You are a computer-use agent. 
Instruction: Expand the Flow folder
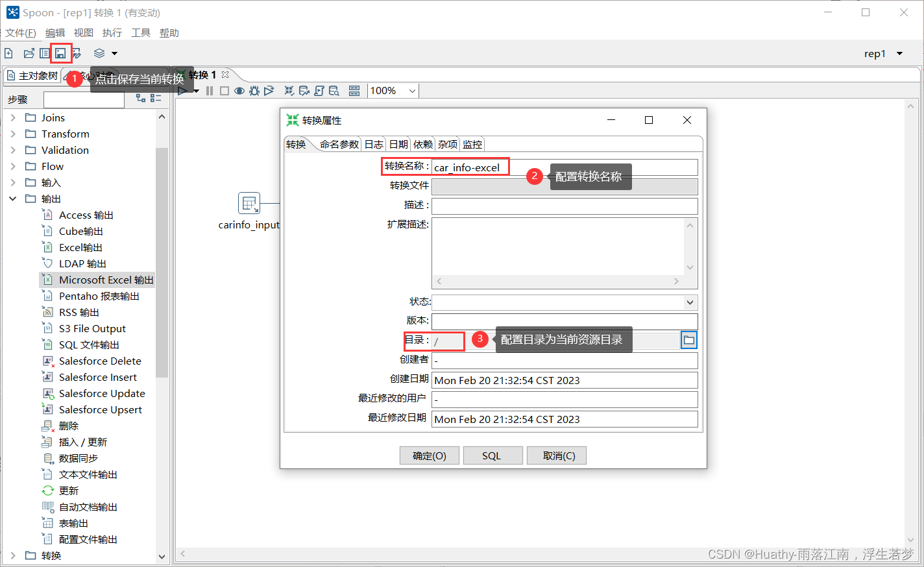point(13,166)
